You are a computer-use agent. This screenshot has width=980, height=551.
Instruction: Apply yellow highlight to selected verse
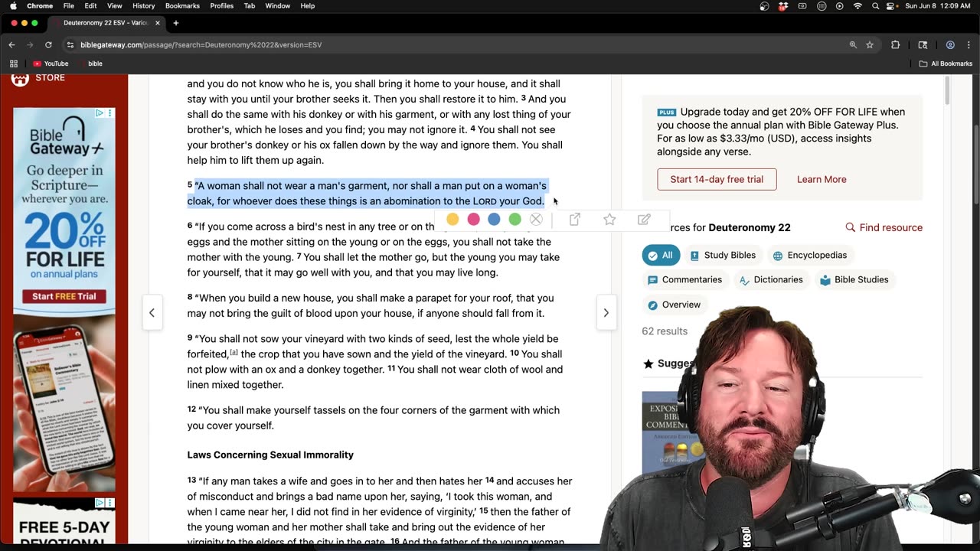point(452,220)
